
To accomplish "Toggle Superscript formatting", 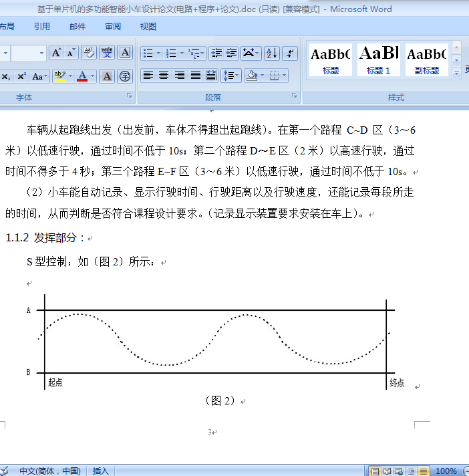I will (x=21, y=76).
